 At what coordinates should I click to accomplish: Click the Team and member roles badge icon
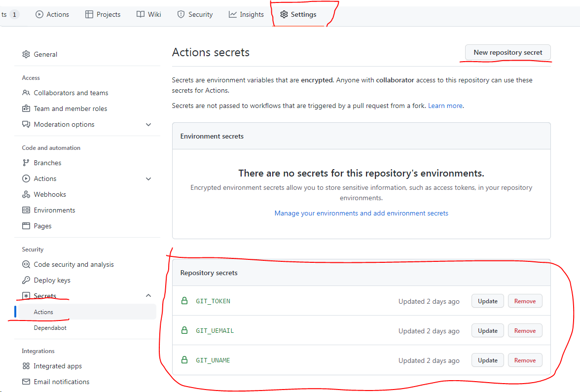[x=26, y=108]
